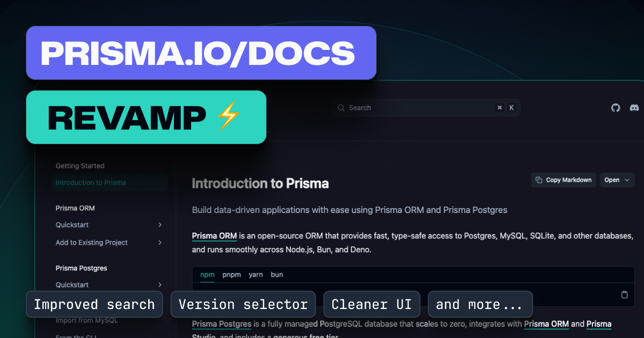Open Import from MySQL in the sidebar
Screen dimensions: 644x338
(86, 320)
